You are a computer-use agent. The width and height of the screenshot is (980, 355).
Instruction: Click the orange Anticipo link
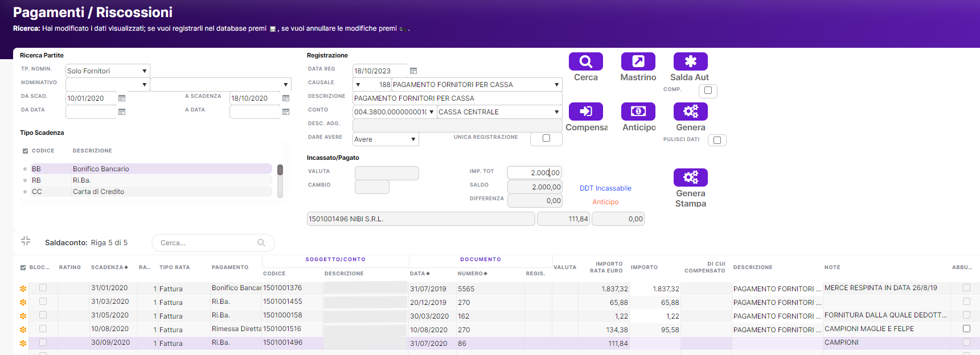coord(605,202)
